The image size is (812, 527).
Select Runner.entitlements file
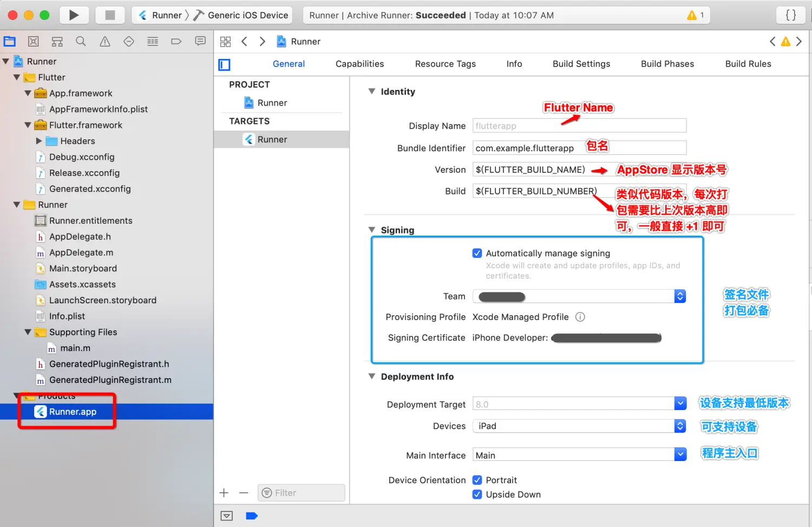pos(91,220)
